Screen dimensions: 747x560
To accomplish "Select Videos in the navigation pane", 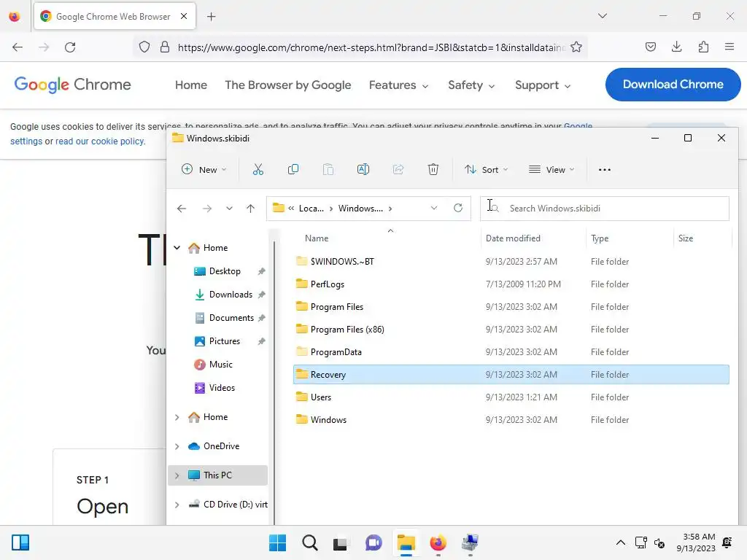I will tap(222, 388).
